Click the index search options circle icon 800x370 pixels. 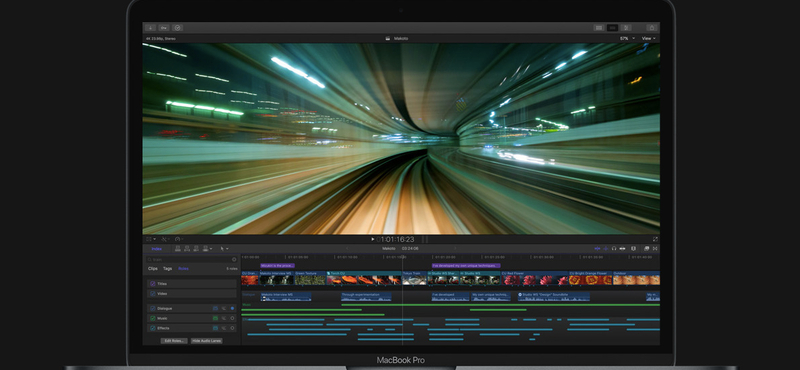[234, 259]
